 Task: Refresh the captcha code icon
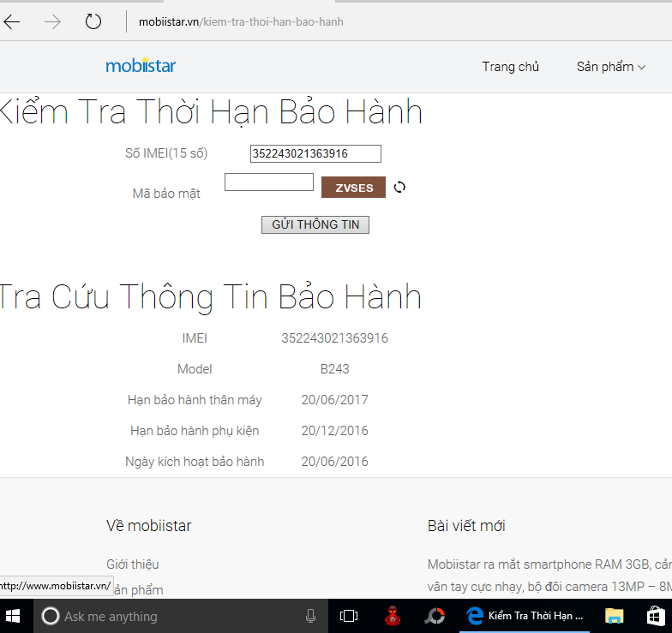point(399,187)
